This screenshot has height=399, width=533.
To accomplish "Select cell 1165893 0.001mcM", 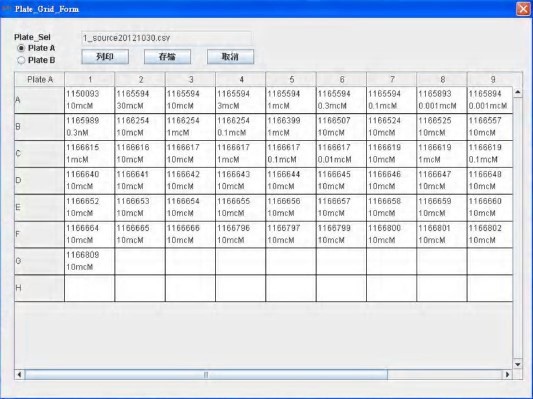I will (x=442, y=100).
